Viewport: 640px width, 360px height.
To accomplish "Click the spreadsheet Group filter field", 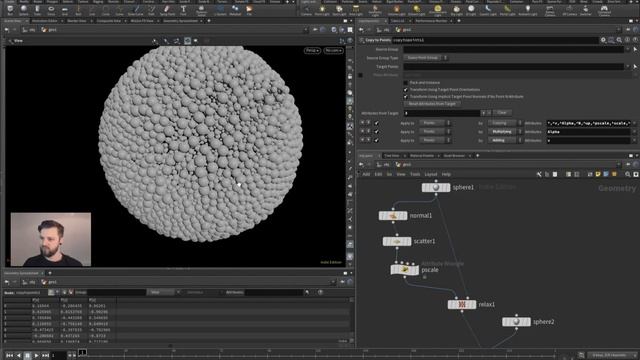I will pyautogui.click(x=116, y=292).
